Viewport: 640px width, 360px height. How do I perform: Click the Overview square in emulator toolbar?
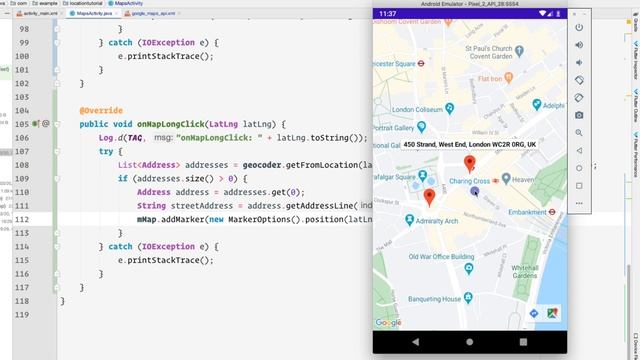tap(579, 186)
